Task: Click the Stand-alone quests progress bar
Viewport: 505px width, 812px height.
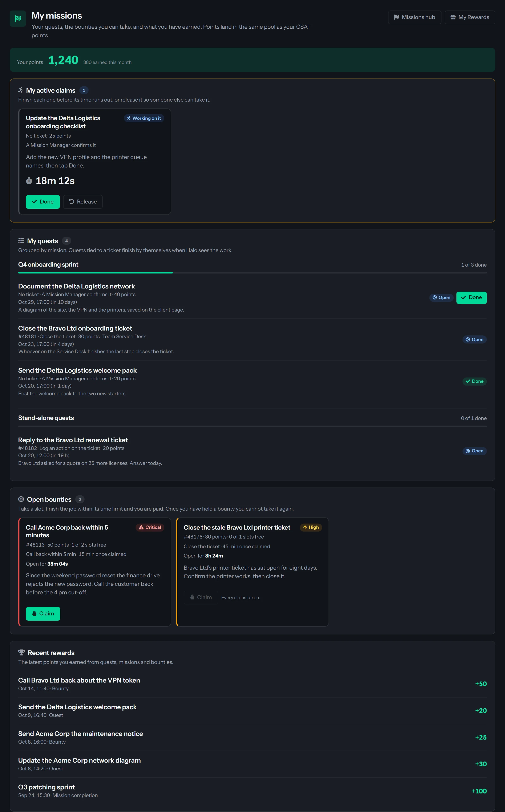Action: point(252,426)
